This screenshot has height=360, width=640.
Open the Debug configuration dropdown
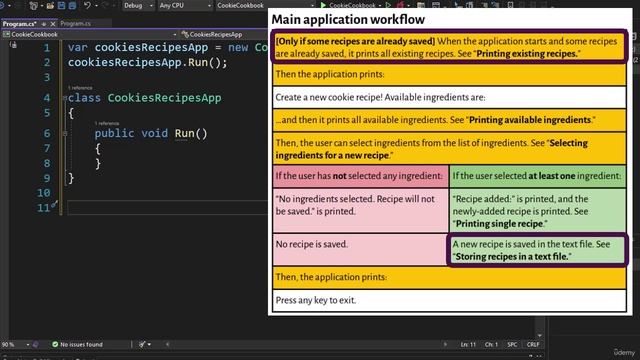click(138, 6)
